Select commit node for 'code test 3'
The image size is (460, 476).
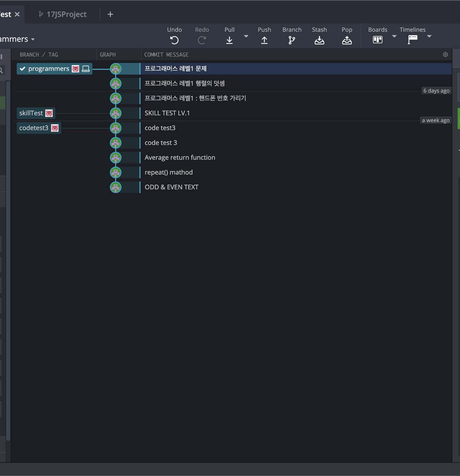click(x=115, y=143)
